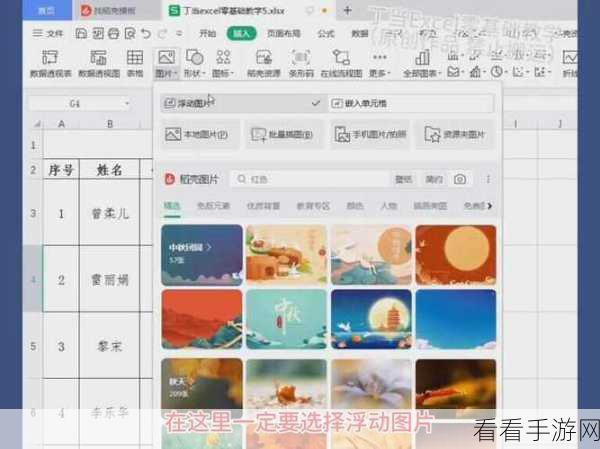This screenshot has height=449, width=600.
Task: Open the Docer template (找稻壳模板) tab
Action: coord(115,10)
